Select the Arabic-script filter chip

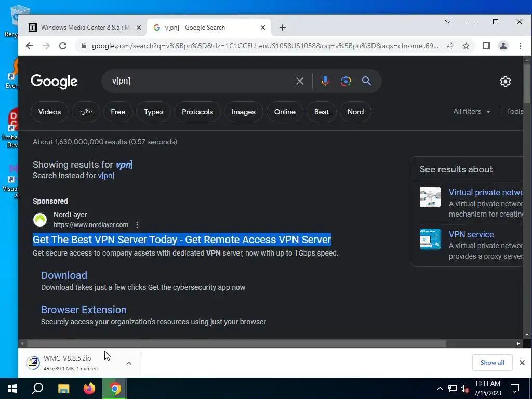(x=86, y=112)
